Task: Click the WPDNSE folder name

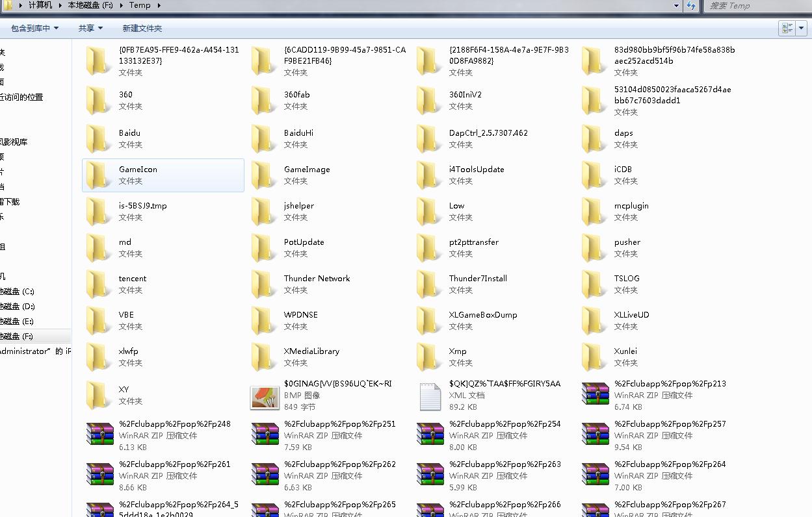Action: (301, 314)
